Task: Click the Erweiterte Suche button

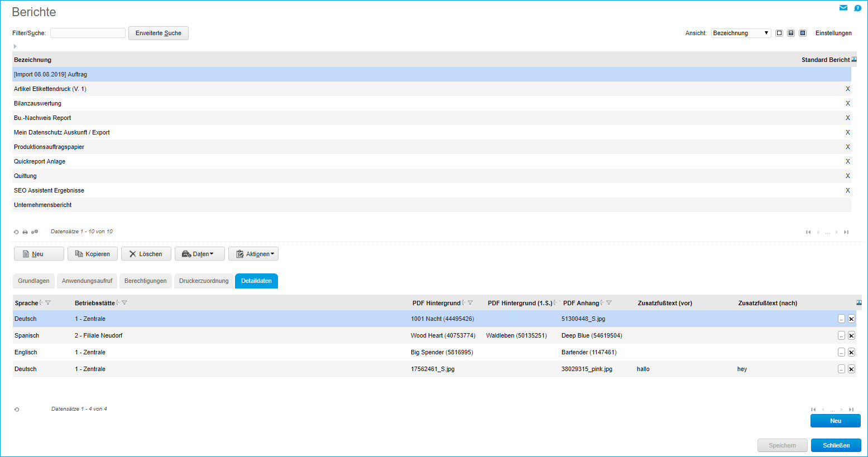Action: tap(159, 33)
